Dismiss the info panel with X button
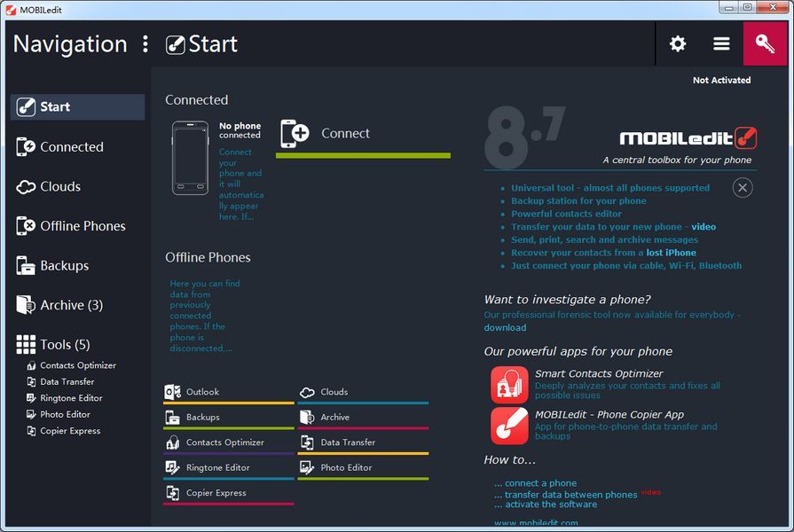794x532 pixels. pos(743,188)
